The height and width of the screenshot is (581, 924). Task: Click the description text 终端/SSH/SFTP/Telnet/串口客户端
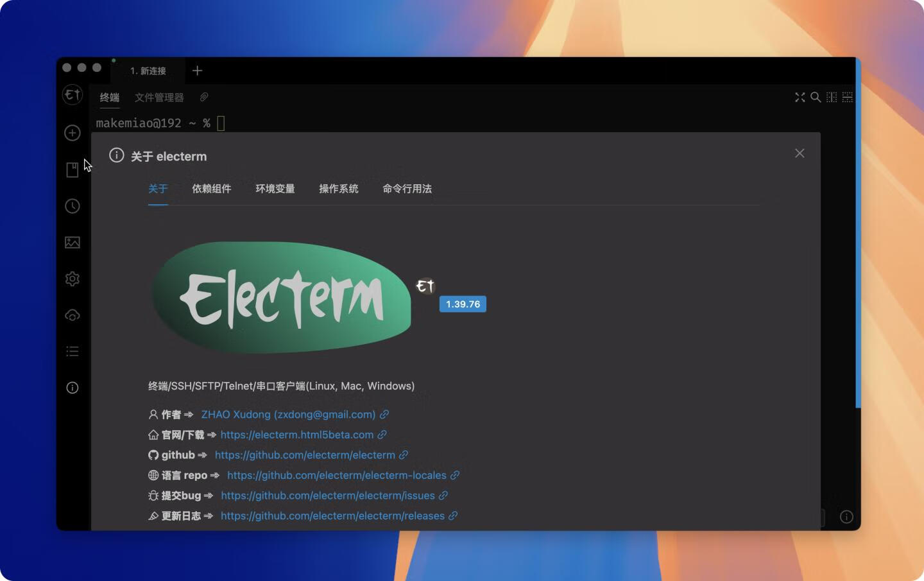click(x=281, y=386)
